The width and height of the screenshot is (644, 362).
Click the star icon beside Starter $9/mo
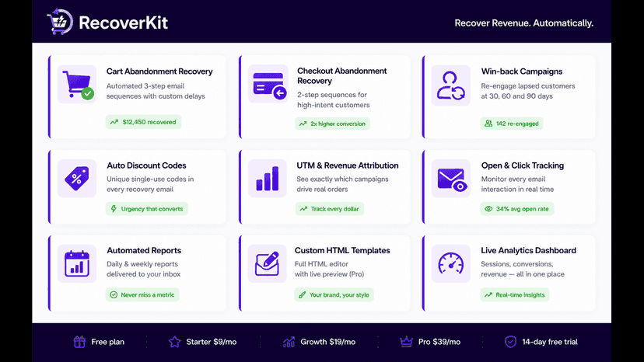(x=174, y=342)
